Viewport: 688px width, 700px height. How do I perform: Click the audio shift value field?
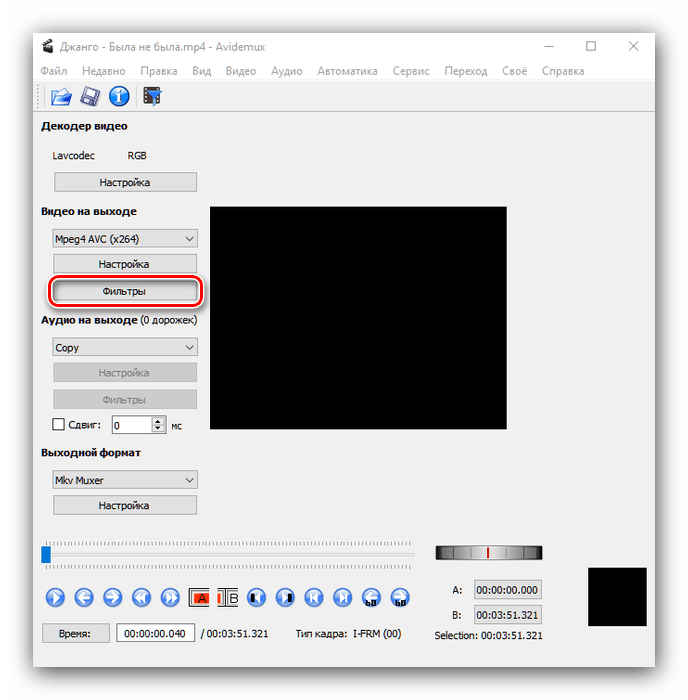tap(132, 425)
